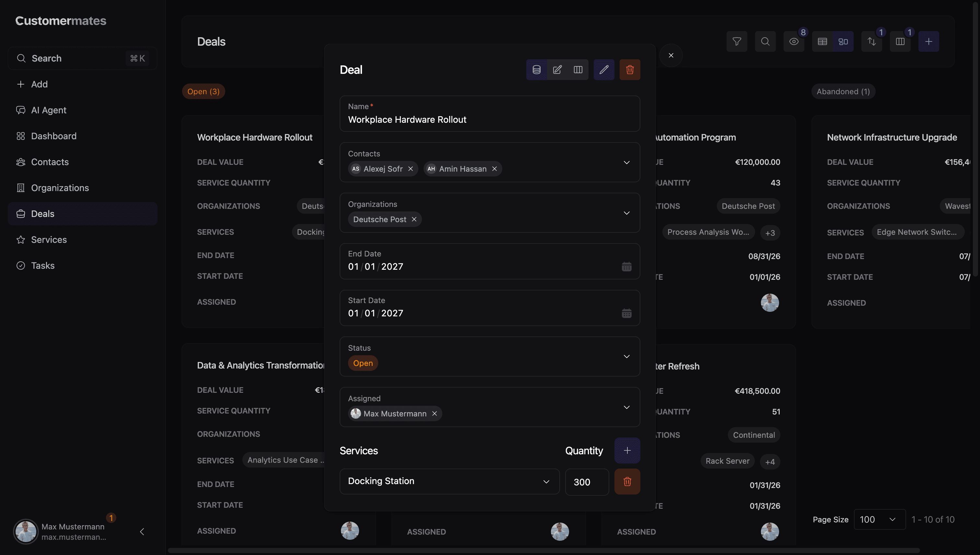
Task: Expand the Status dropdown
Action: pos(626,357)
